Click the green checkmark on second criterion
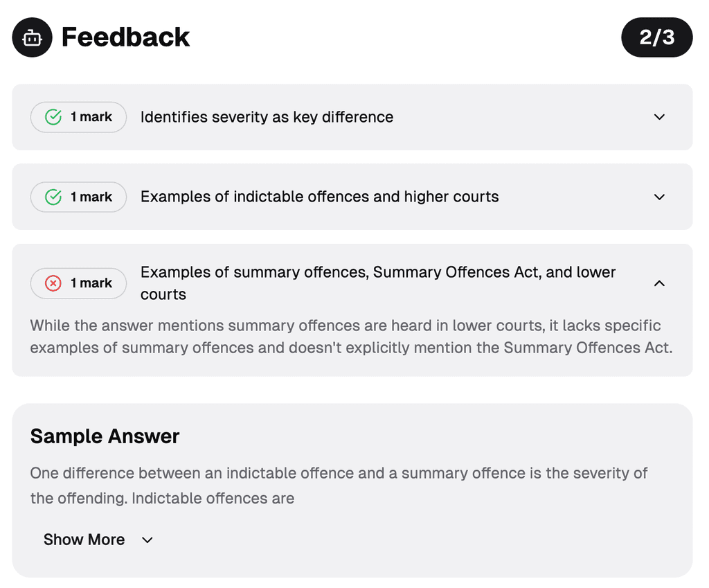The width and height of the screenshot is (709, 588). click(x=52, y=197)
